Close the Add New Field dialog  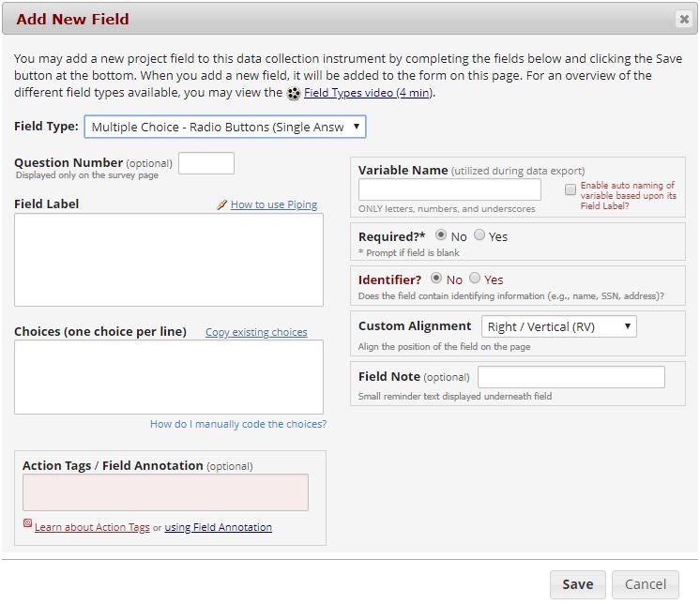[683, 19]
